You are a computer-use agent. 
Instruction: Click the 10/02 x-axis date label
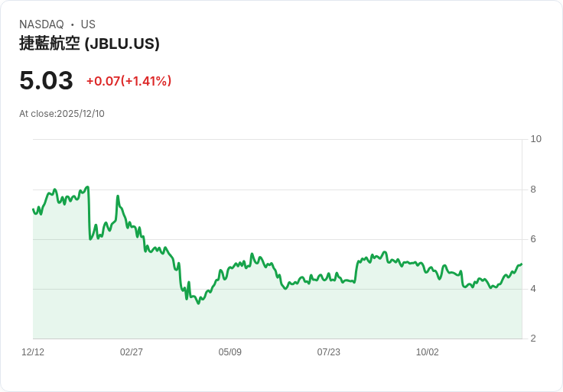pos(428,352)
